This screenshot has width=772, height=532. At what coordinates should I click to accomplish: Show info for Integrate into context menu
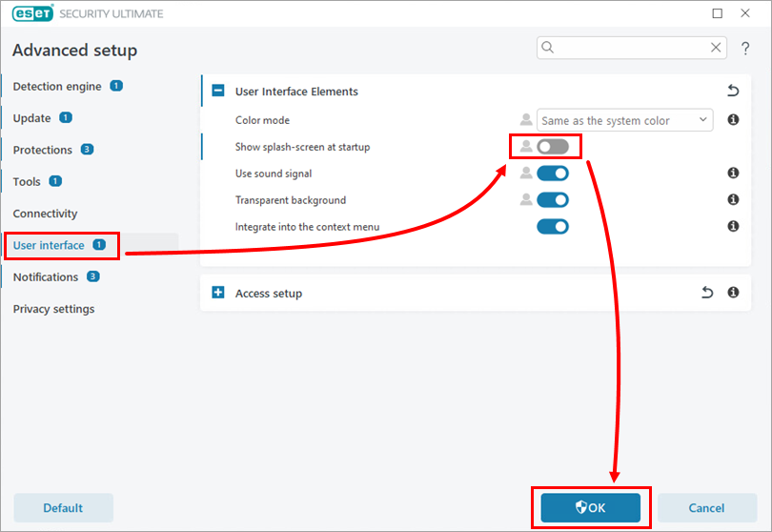[733, 227]
